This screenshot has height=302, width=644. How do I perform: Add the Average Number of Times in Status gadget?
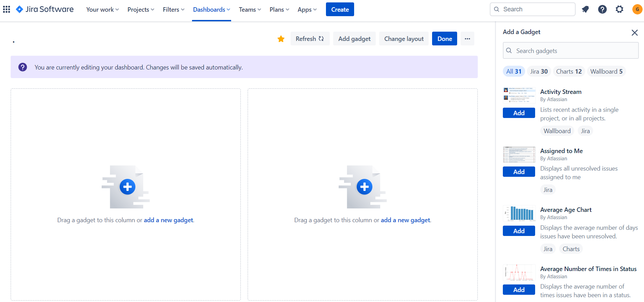pyautogui.click(x=519, y=290)
